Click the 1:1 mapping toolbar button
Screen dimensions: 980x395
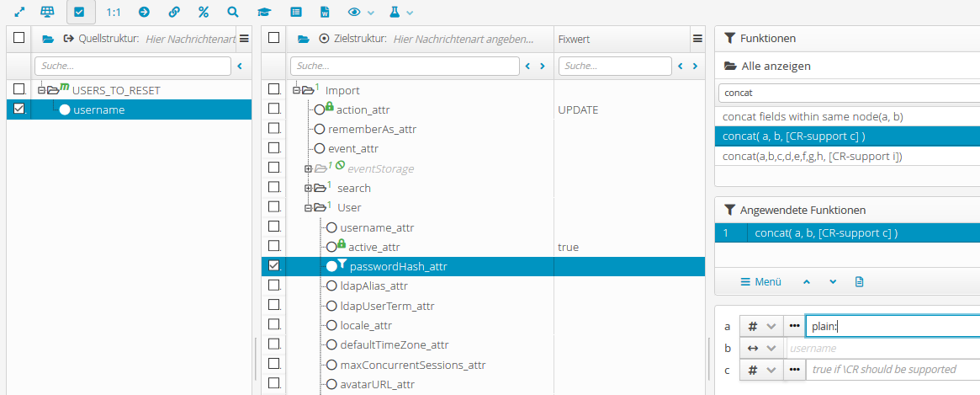point(114,13)
